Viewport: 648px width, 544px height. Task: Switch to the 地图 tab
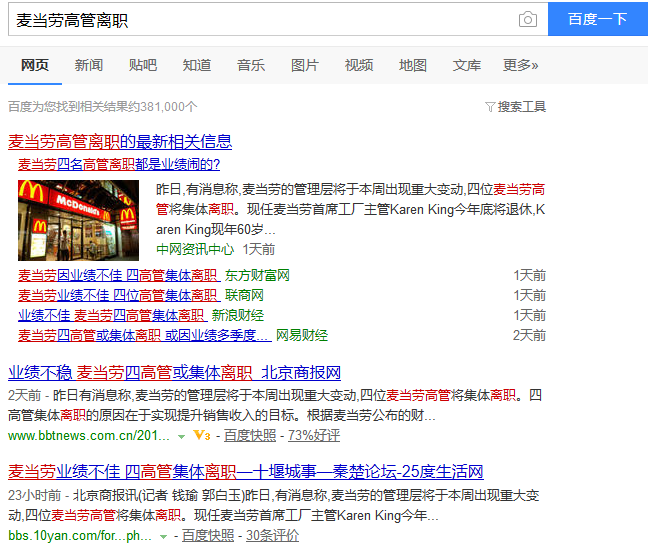click(413, 65)
